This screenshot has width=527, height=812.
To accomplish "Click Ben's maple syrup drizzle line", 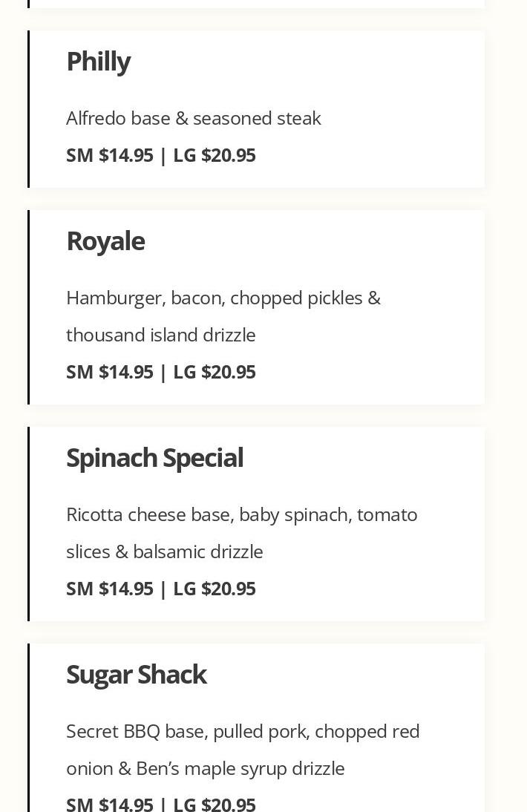I will 205,768.
